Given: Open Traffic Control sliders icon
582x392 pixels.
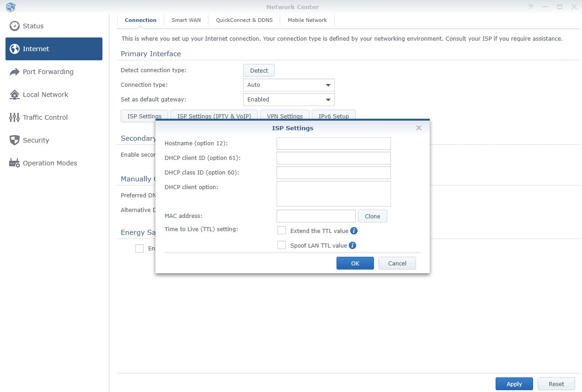Looking at the screenshot, I should [x=15, y=117].
